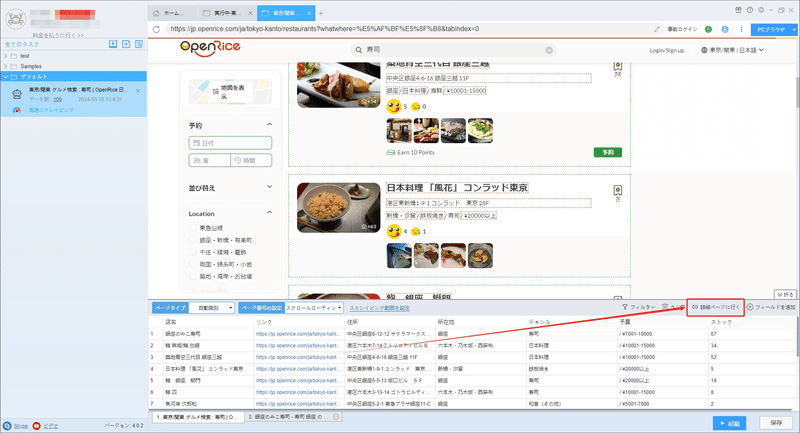Click the フィールドを追加 button
The image size is (800, 433).
(x=771, y=307)
